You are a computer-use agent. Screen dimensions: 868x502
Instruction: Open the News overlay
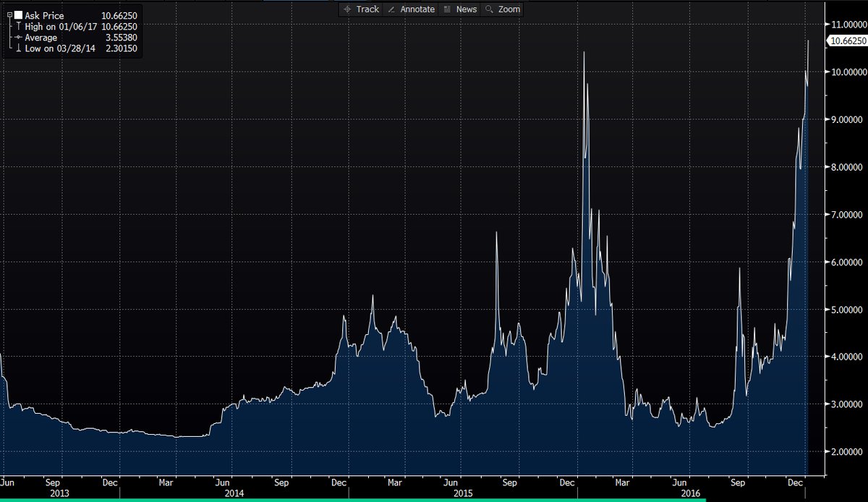click(x=460, y=9)
